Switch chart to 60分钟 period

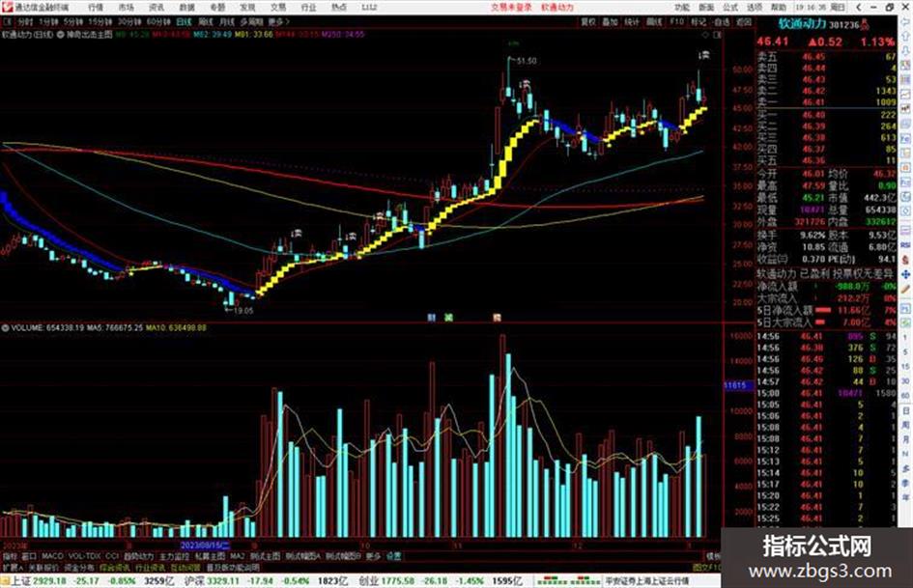158,21
